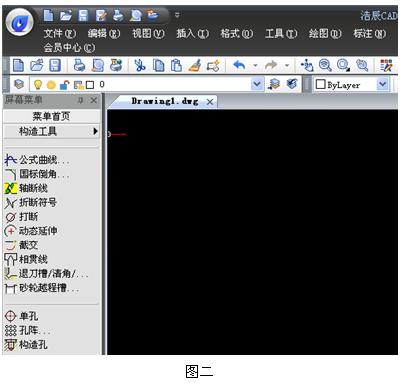Click New document on the standard toolbar
This screenshot has width=402, height=385.
pyautogui.click(x=18, y=65)
